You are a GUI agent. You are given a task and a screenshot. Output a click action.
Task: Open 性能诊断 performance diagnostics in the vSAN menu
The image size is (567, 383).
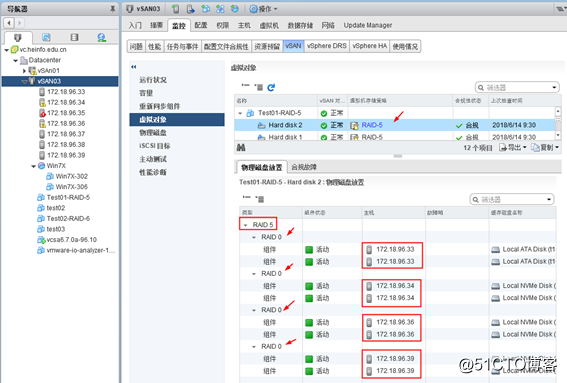pyautogui.click(x=153, y=172)
